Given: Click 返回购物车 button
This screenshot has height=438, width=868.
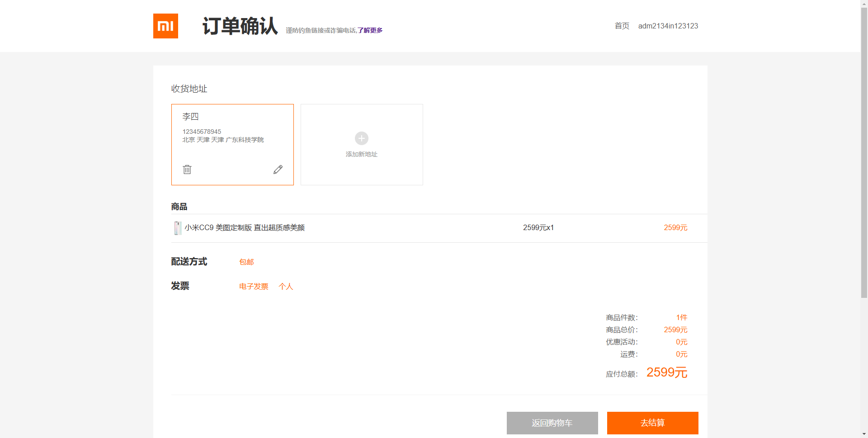Looking at the screenshot, I should coord(552,423).
